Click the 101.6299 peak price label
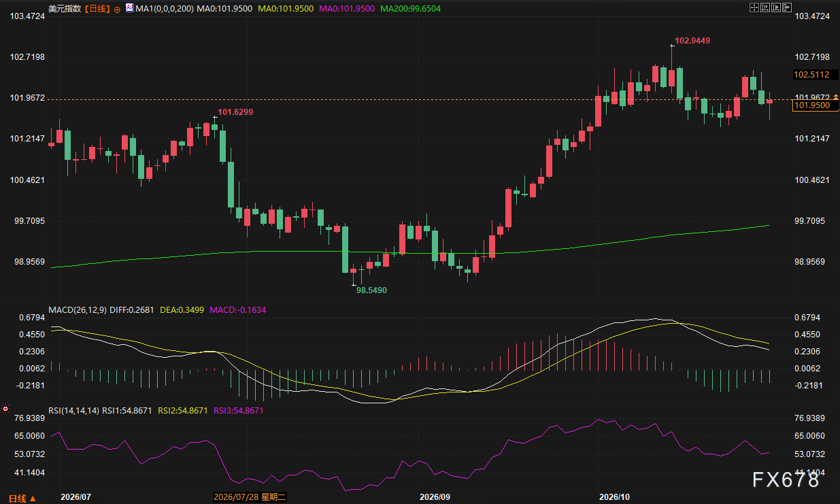The width and height of the screenshot is (840, 504). coord(235,112)
